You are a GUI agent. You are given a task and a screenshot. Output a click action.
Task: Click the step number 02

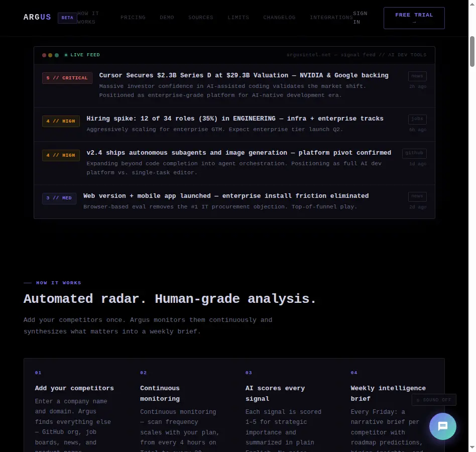click(143, 373)
